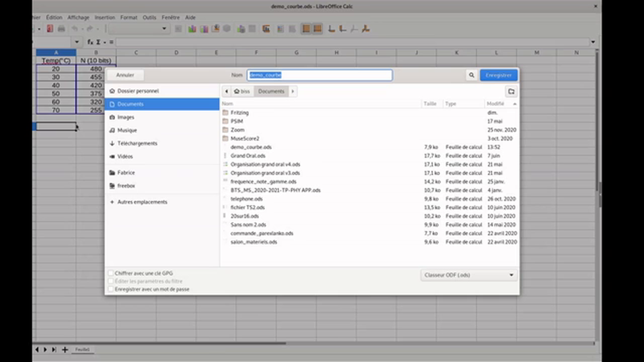This screenshot has height=362, width=644.
Task: Open the Function Wizard (fx) icon
Action: [x=90, y=42]
